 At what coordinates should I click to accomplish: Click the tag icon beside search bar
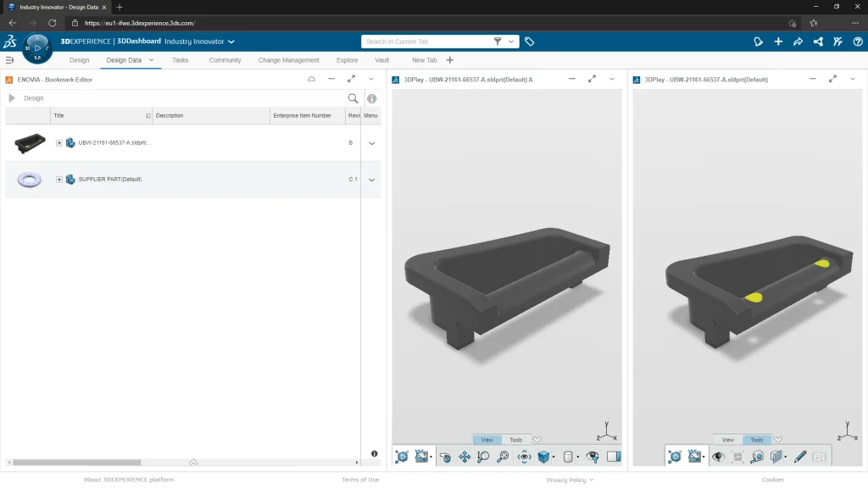coord(529,42)
